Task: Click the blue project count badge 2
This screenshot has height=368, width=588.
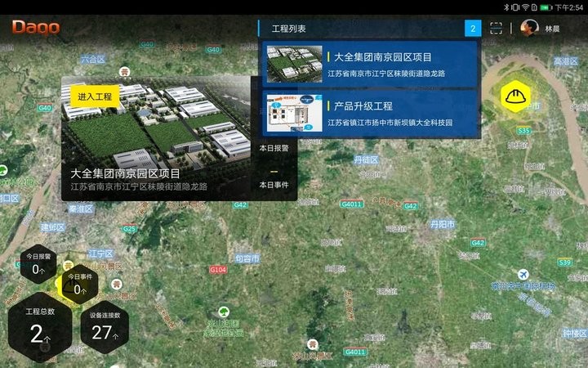Action: click(473, 29)
